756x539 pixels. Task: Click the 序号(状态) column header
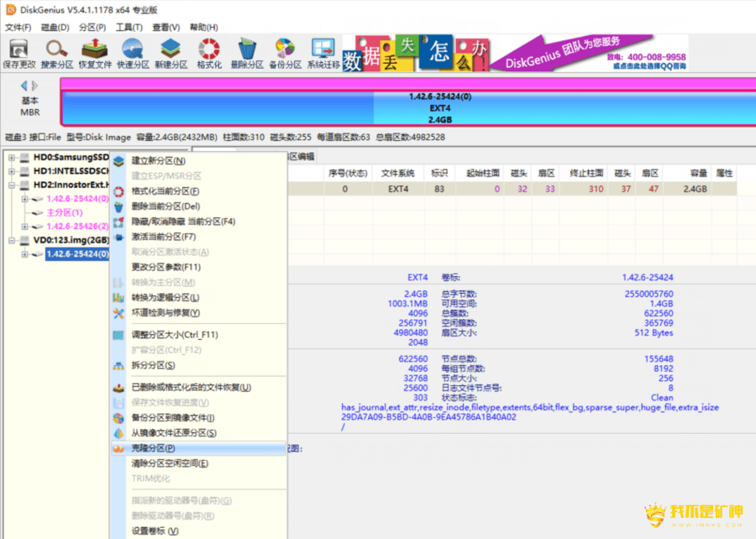(x=348, y=174)
